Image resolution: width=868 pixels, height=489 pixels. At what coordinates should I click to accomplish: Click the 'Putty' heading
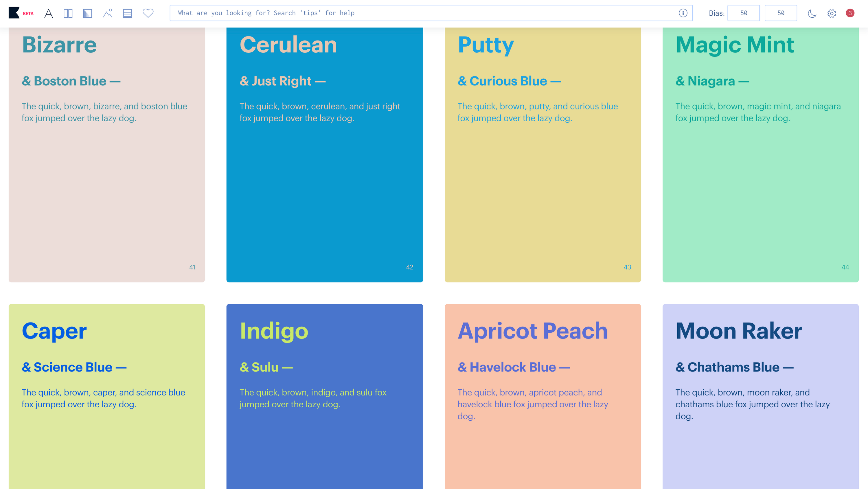click(486, 45)
